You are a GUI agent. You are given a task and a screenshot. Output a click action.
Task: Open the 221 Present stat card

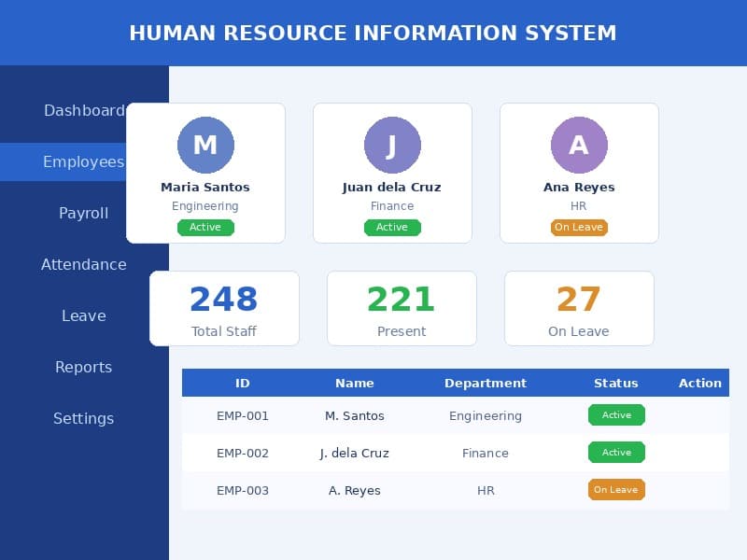click(x=402, y=309)
